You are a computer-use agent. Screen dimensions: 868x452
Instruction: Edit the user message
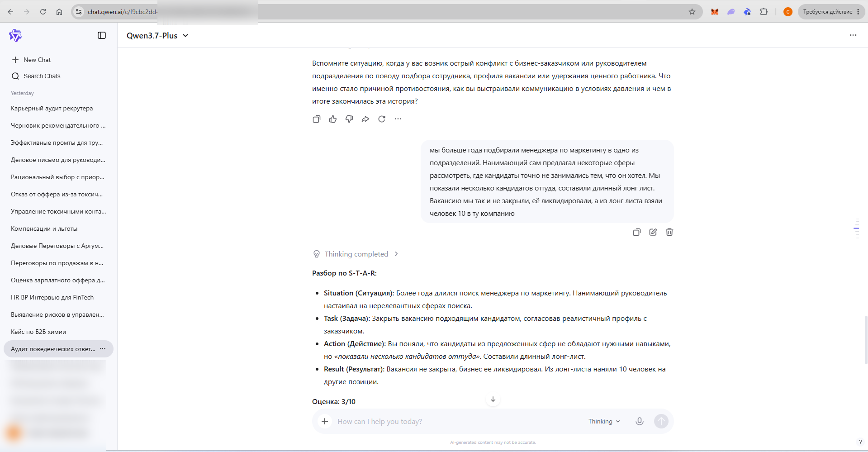[x=653, y=232]
